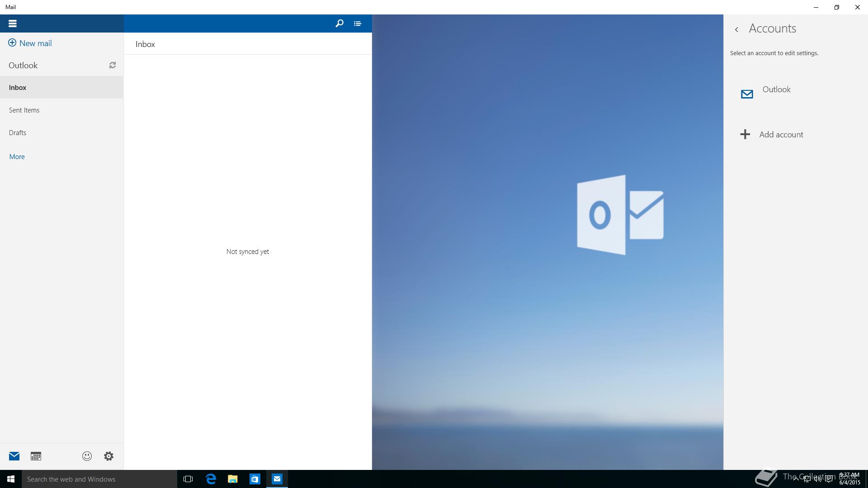Screen dimensions: 868x488
Task: Launch Store from the taskbar
Action: click(x=255, y=479)
